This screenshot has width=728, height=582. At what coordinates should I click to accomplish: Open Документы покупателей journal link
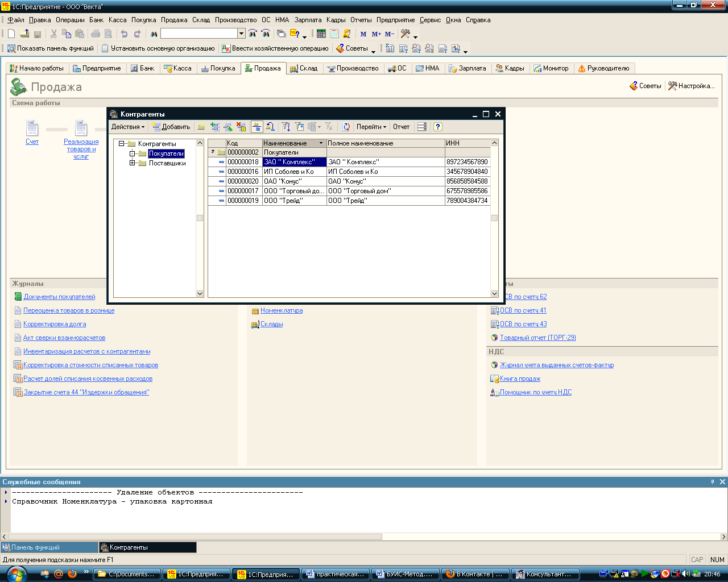click(x=59, y=297)
